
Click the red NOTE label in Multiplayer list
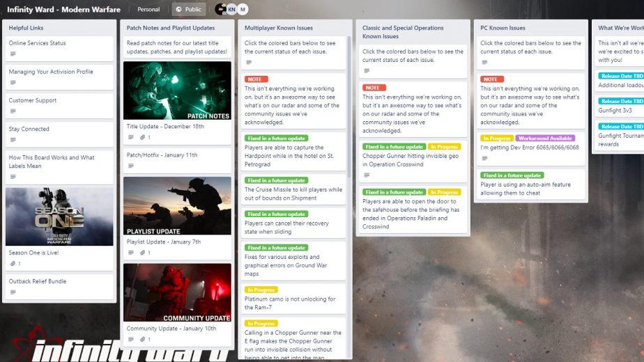point(256,79)
